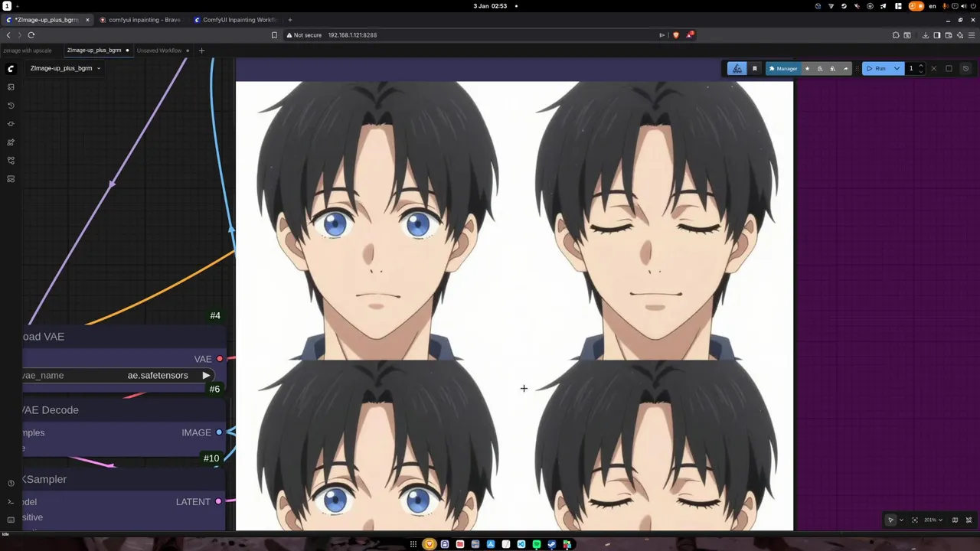Increase the batch count stepper
980x551 pixels.
pos(921,66)
